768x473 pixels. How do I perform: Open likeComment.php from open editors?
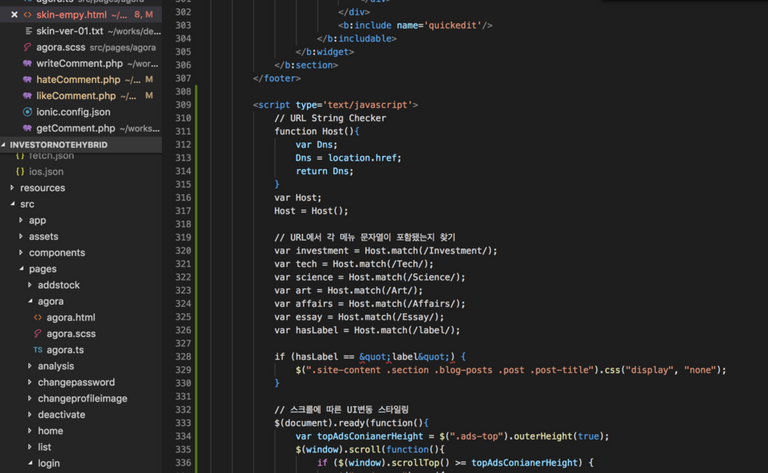[x=76, y=95]
